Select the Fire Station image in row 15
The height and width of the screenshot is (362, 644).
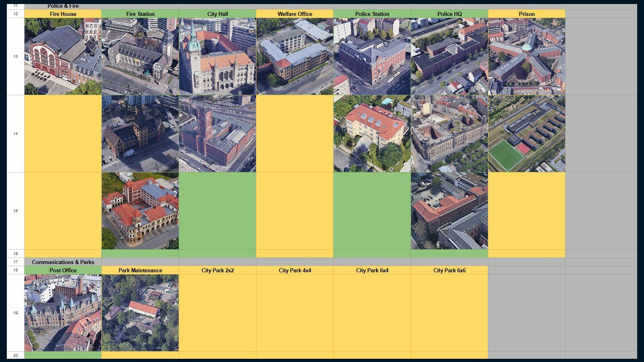click(x=140, y=211)
